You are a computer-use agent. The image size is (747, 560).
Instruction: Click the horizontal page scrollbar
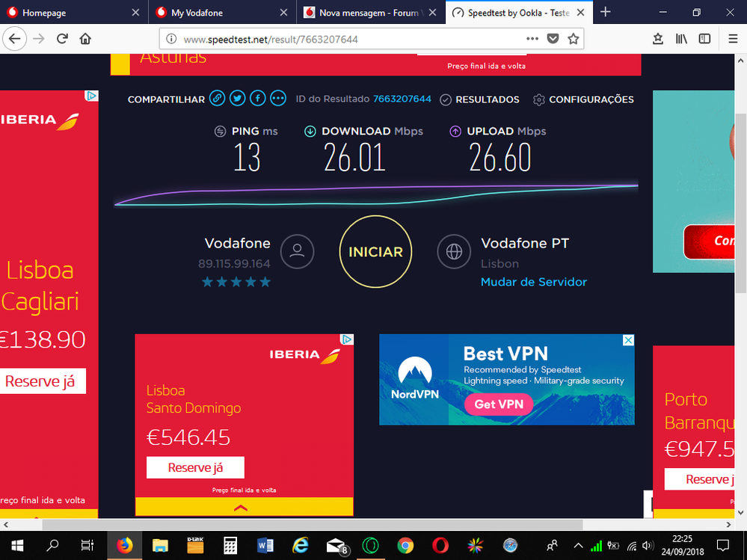point(312,525)
